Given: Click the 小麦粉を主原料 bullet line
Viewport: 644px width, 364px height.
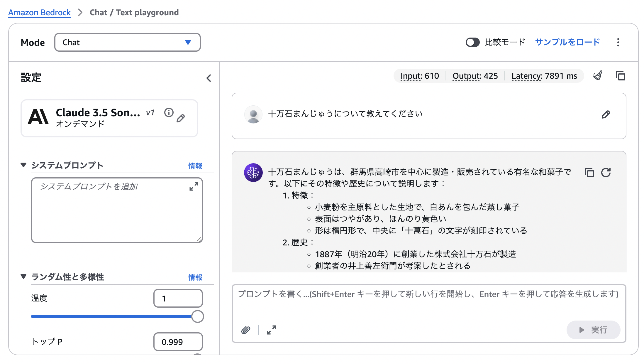Looking at the screenshot, I should coord(417,207).
